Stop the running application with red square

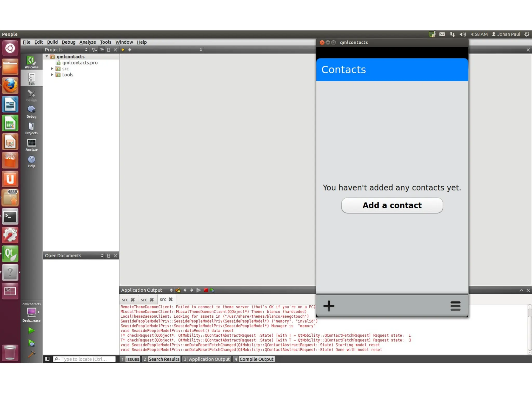pyautogui.click(x=206, y=290)
